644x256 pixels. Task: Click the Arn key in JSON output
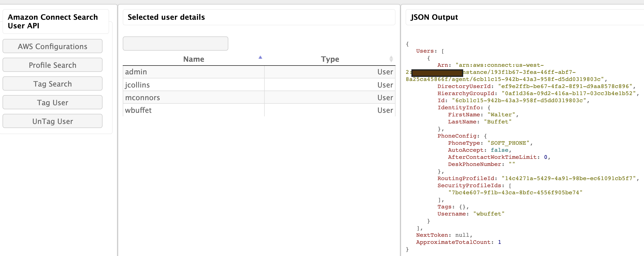[442, 65]
